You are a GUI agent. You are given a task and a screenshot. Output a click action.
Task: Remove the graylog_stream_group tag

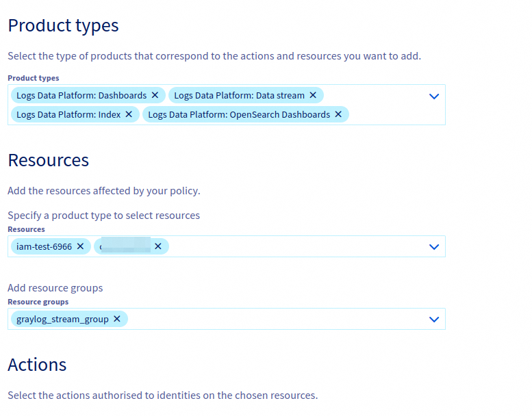click(117, 319)
